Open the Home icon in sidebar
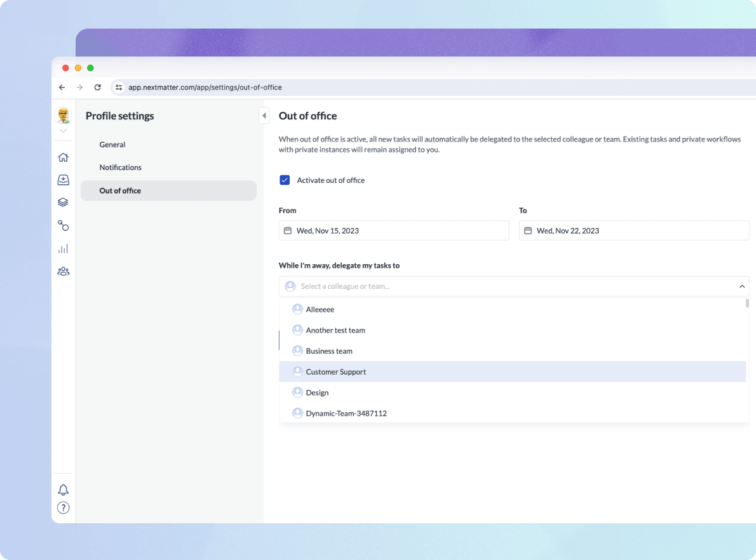756x560 pixels. [63, 157]
